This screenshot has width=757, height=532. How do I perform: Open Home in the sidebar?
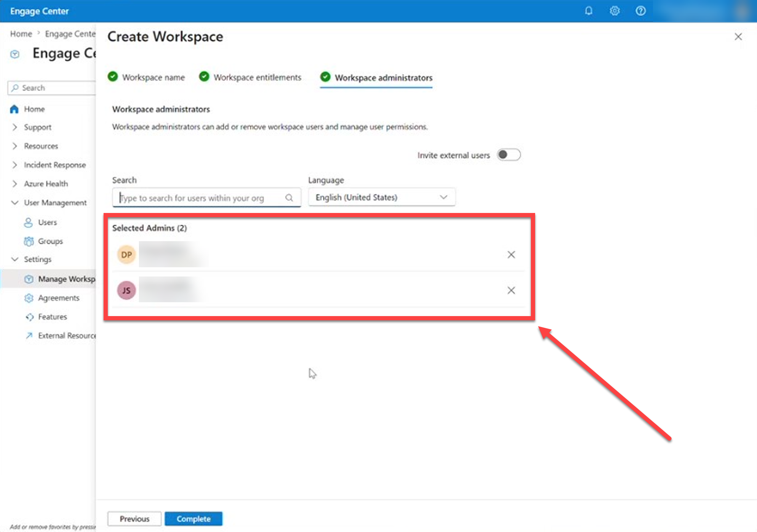pos(35,109)
